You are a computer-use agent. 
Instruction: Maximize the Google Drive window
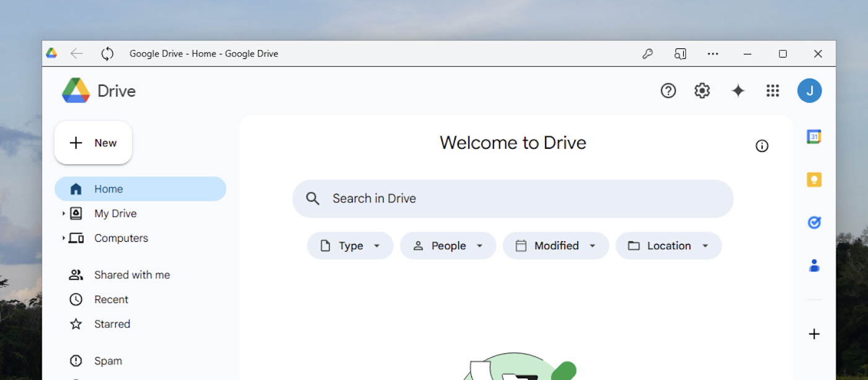click(x=782, y=54)
